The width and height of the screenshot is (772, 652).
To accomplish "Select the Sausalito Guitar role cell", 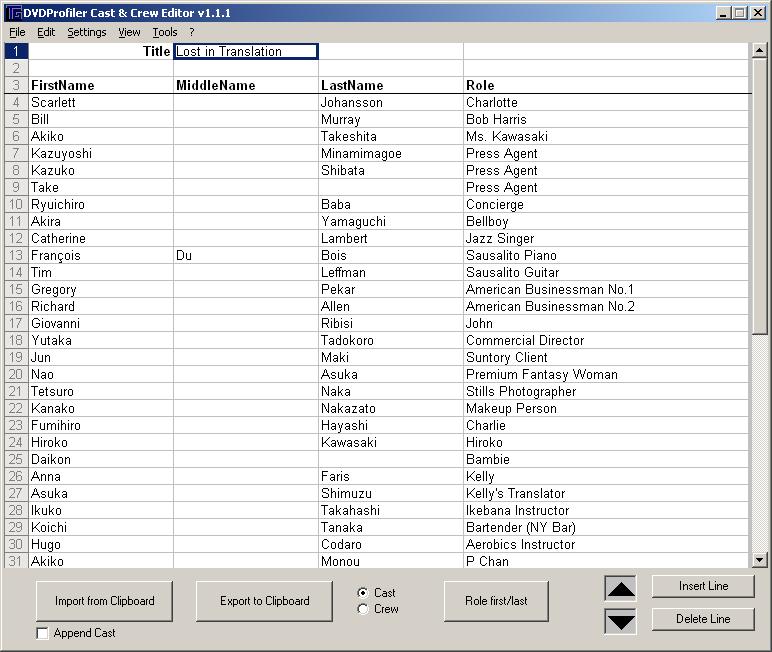I will [x=606, y=272].
